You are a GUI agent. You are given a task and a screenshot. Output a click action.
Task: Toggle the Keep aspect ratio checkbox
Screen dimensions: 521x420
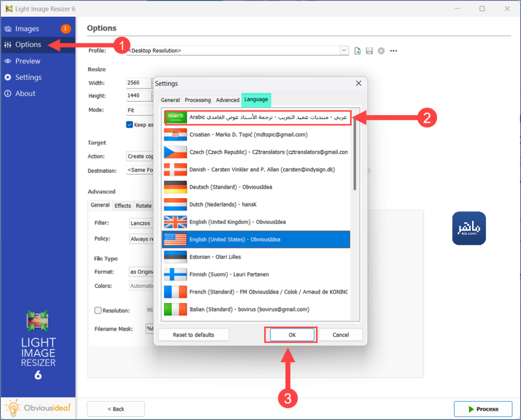(130, 125)
